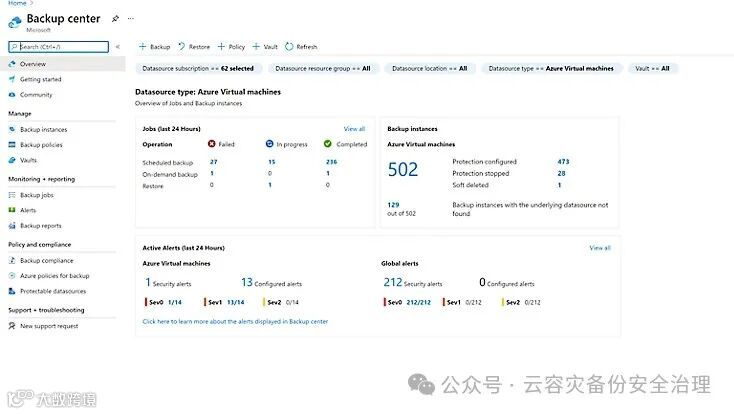Click the Home breadcrumb link

click(17, 3)
